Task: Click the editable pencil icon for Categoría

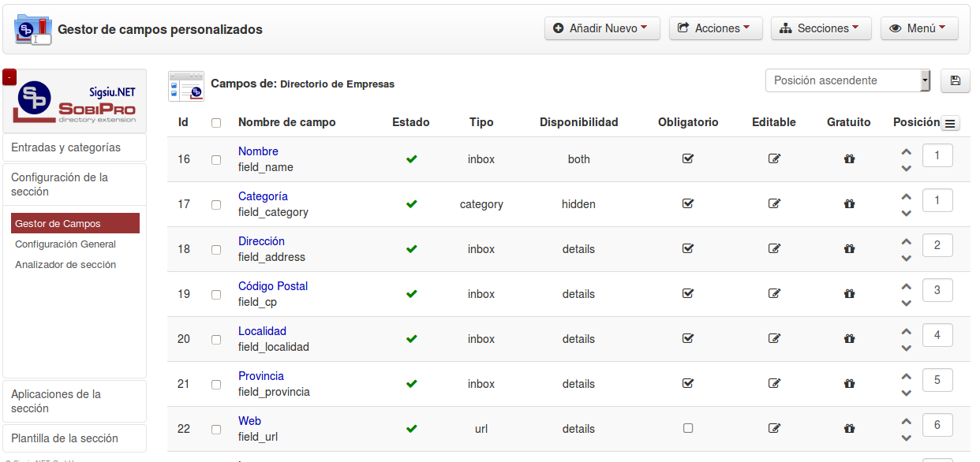Action: click(774, 203)
